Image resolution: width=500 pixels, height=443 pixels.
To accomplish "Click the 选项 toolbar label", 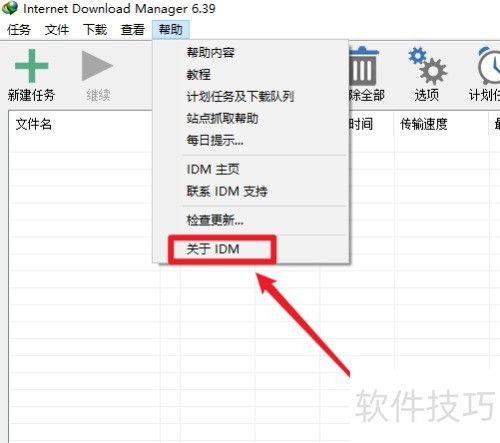I will tap(427, 95).
